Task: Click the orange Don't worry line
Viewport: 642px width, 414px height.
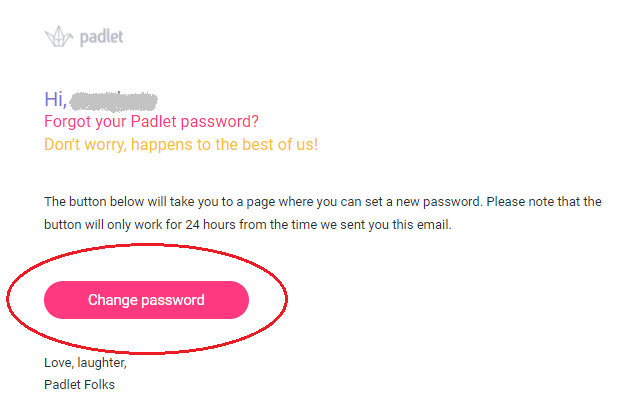Action: point(181,145)
